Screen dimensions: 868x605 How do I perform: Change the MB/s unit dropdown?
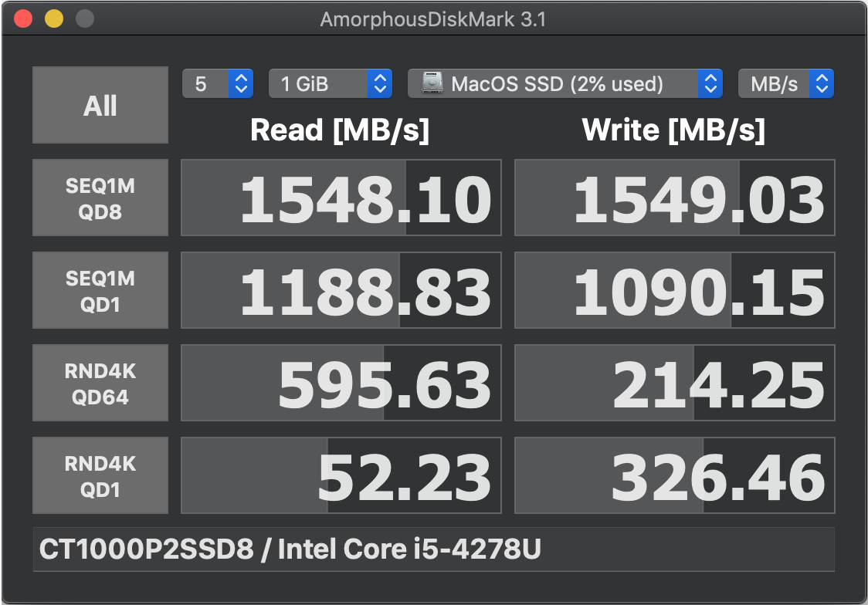[786, 84]
